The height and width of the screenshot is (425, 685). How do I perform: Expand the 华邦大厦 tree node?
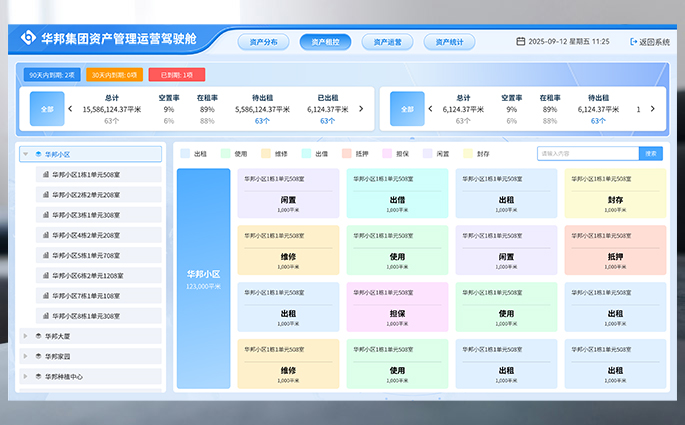pyautogui.click(x=26, y=336)
